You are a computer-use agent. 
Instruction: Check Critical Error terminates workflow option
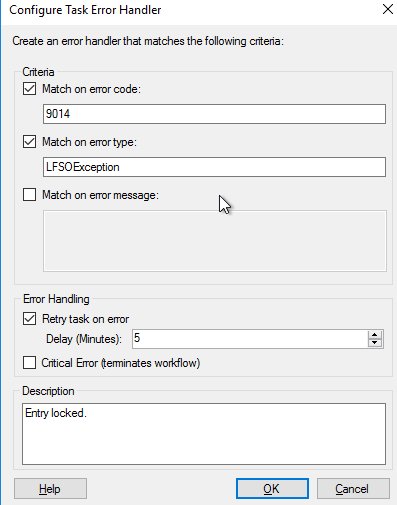pos(29,363)
